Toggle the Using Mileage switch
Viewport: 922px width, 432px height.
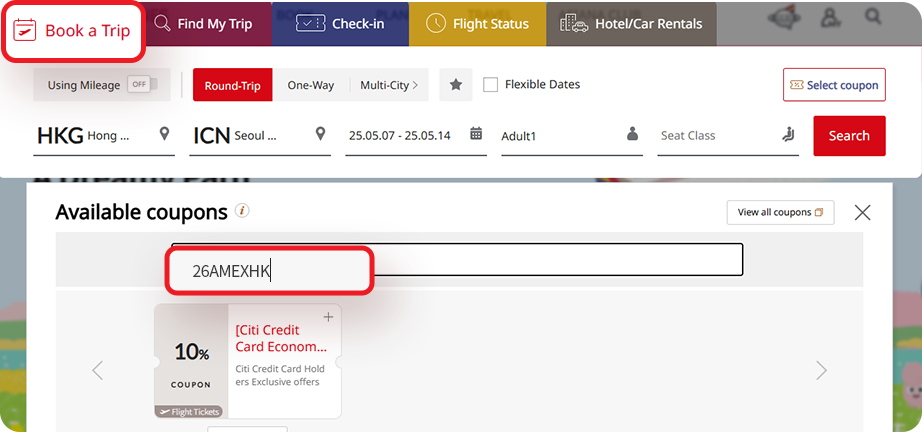(x=138, y=85)
